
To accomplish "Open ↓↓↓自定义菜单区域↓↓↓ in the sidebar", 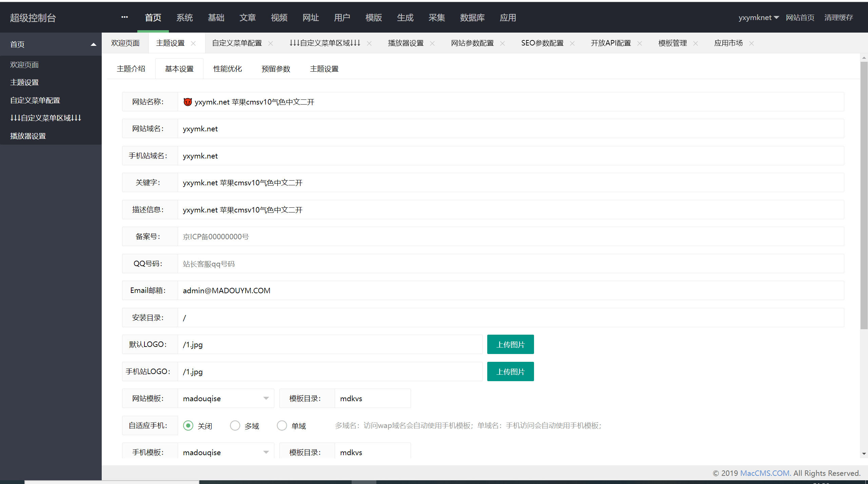I will coord(46,118).
